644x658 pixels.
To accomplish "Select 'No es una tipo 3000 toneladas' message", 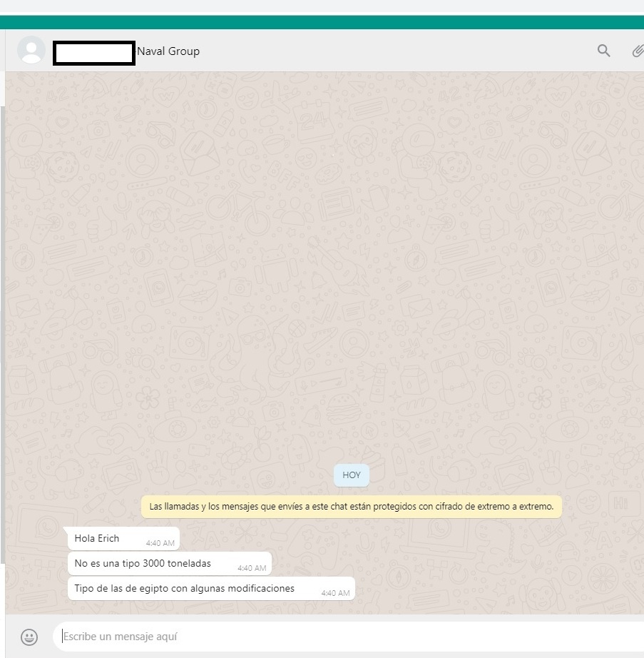I will (x=170, y=564).
